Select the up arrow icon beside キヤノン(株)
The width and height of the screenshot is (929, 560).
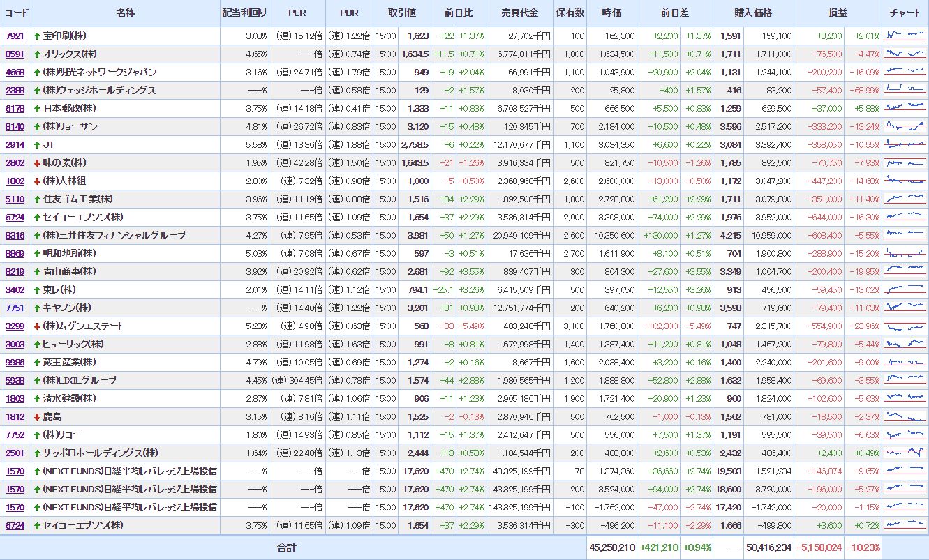(x=38, y=308)
